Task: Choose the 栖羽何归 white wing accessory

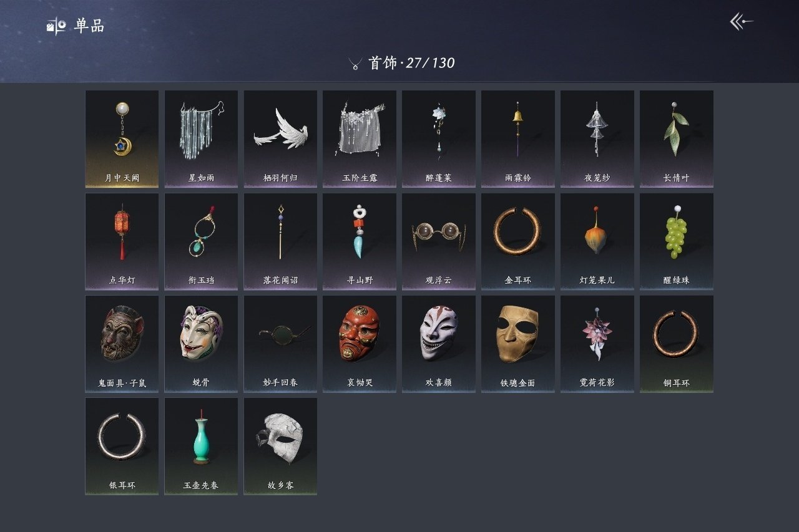Action: pos(280,139)
